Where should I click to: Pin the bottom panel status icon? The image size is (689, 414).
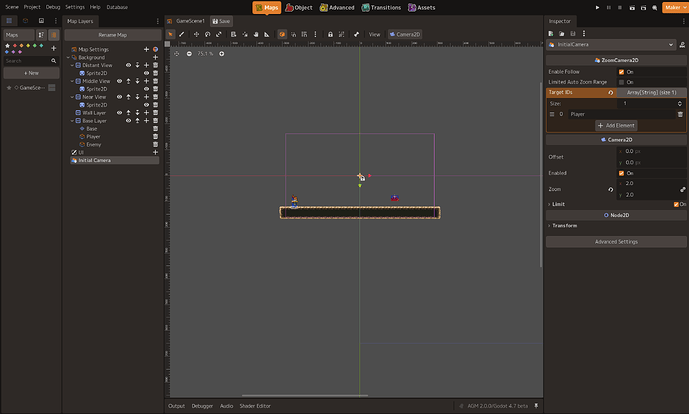coord(536,406)
